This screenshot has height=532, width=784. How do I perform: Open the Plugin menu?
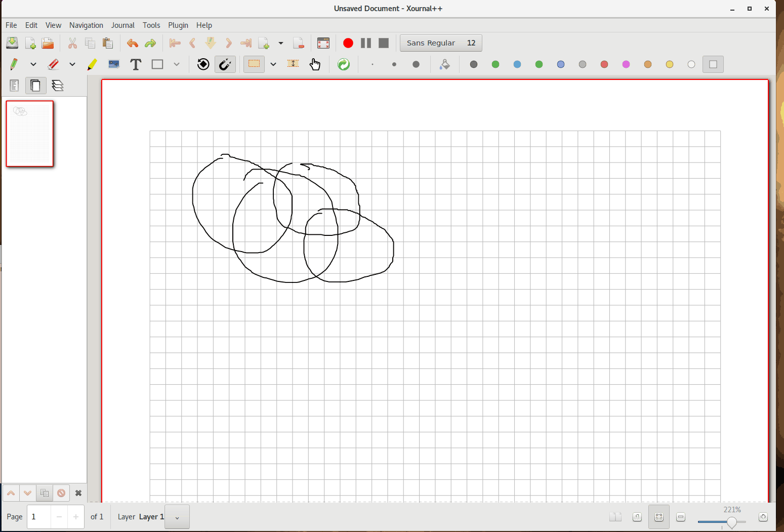click(x=178, y=25)
